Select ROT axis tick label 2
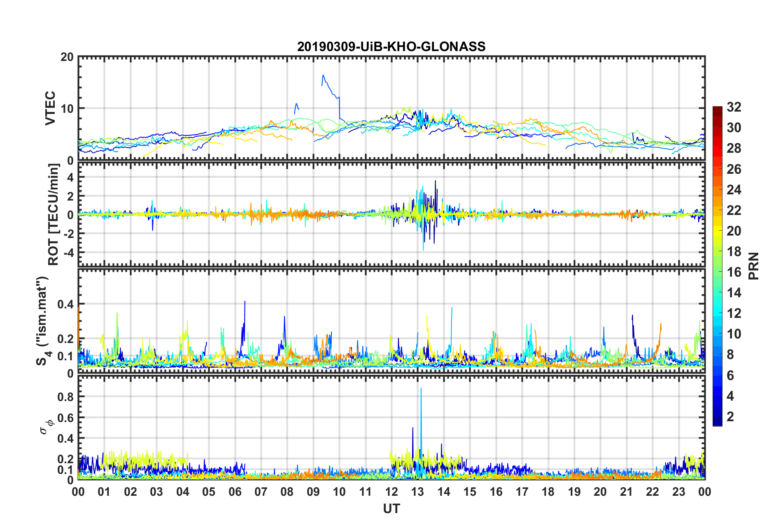Screen dimensions: 783x532 pos(70,196)
